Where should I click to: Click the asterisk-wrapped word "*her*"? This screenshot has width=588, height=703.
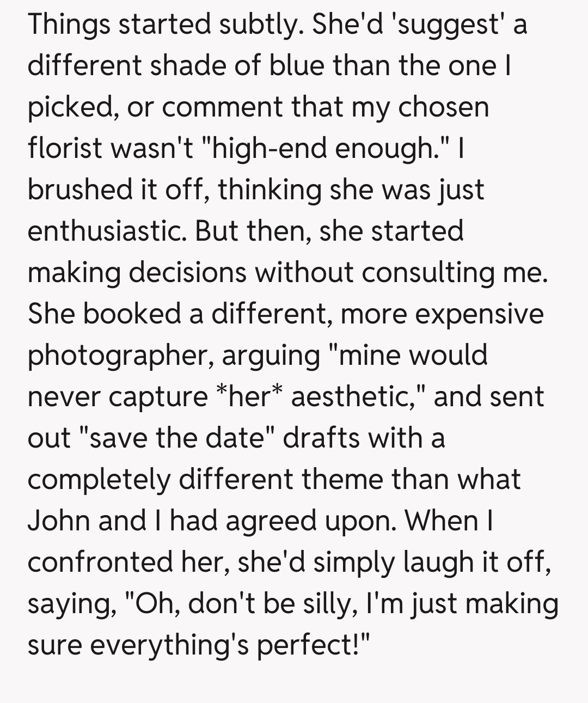(x=249, y=397)
